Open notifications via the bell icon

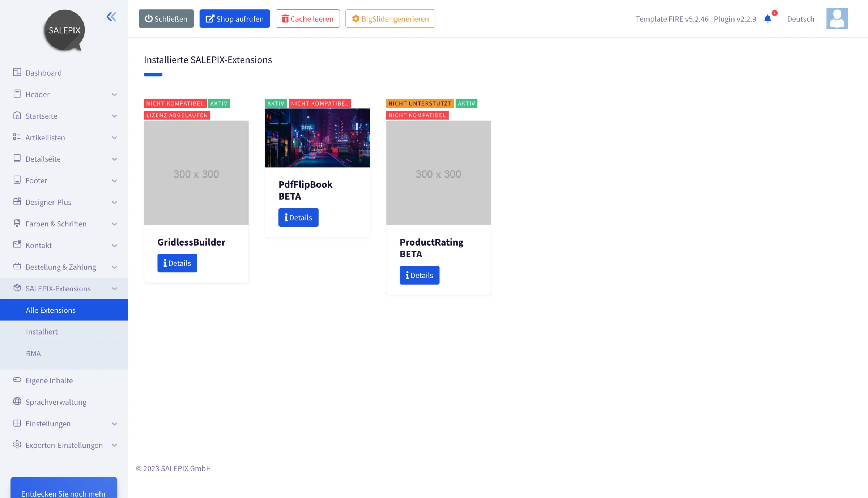point(768,19)
